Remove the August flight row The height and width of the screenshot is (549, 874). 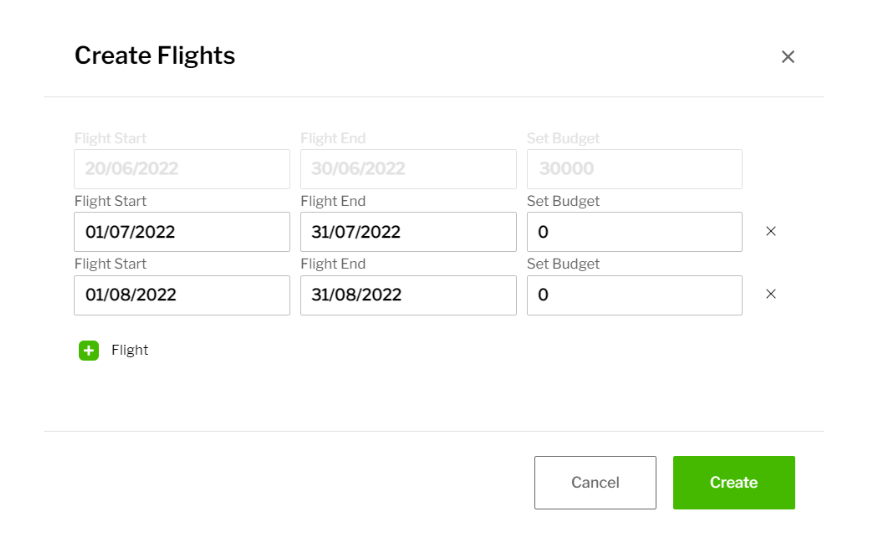click(x=771, y=294)
